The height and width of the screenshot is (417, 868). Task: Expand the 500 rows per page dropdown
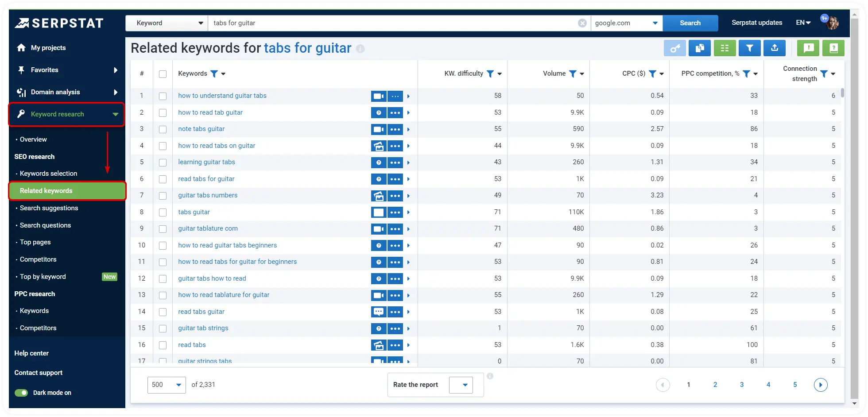167,385
